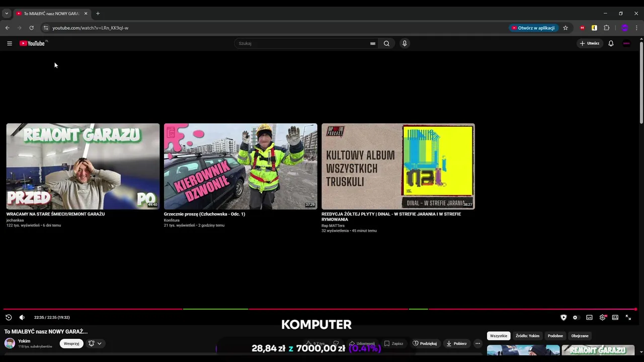Replay the video with the replay icon
Viewport: 644px width, 362px height.
click(9, 317)
